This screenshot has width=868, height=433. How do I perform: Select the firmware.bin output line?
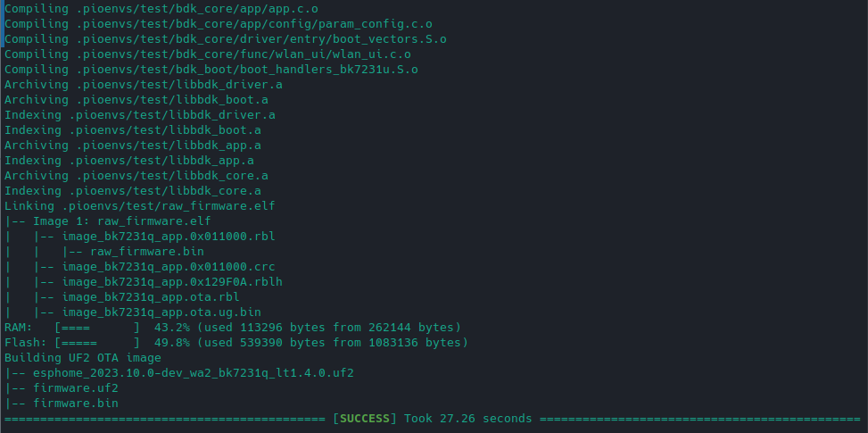62,404
